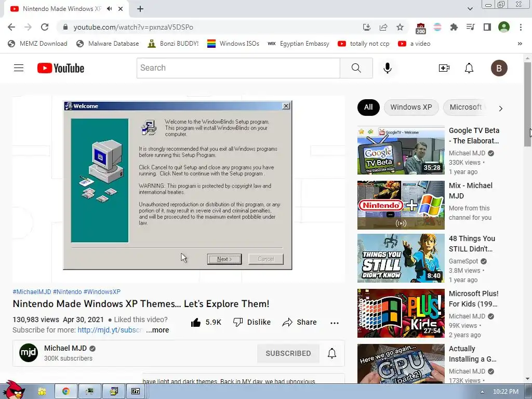
Task: Open the Actually Installing a G... video title
Action: click(x=473, y=354)
